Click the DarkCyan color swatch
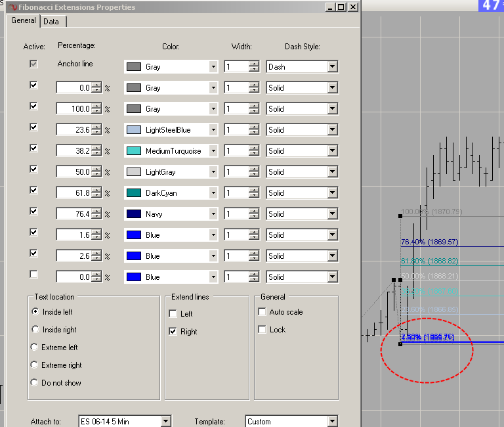504x427 pixels. [134, 193]
